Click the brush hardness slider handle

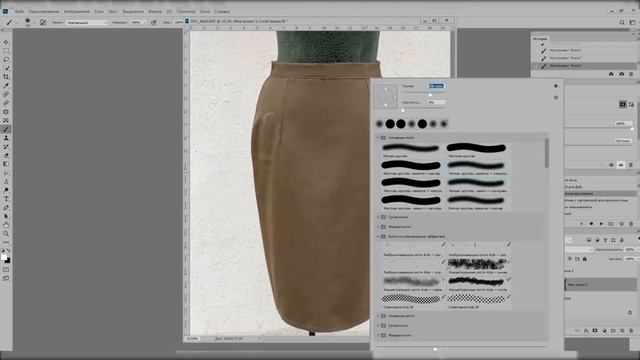(x=403, y=111)
